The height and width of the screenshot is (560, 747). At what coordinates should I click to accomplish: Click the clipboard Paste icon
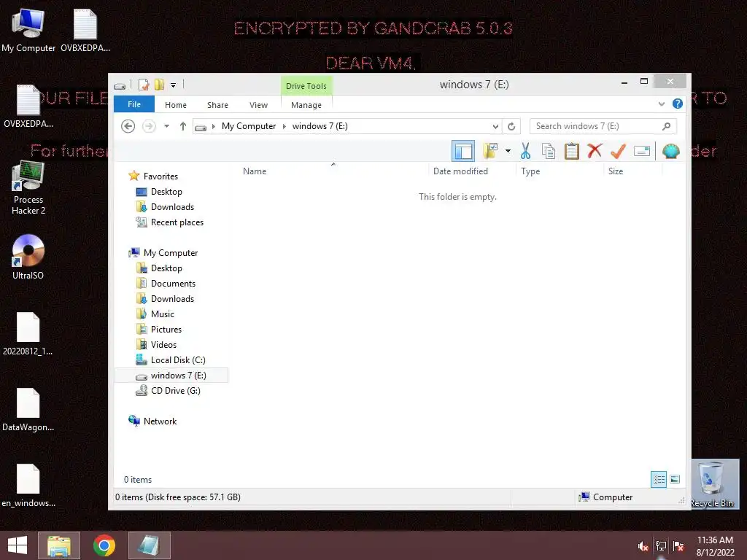click(572, 152)
